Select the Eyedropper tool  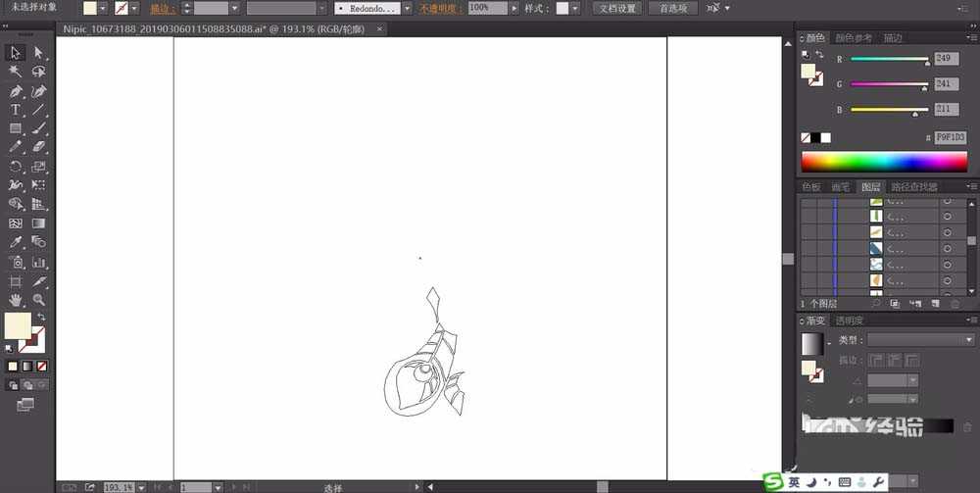click(x=16, y=242)
